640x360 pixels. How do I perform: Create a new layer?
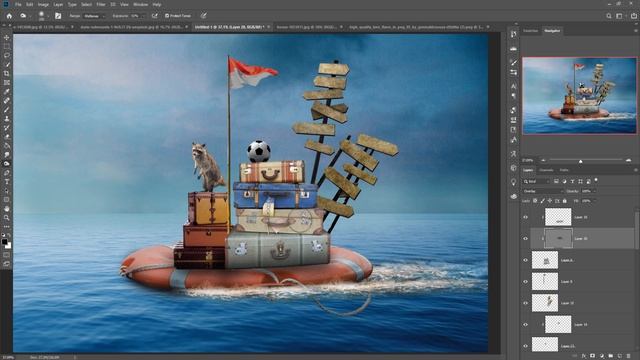pos(620,356)
